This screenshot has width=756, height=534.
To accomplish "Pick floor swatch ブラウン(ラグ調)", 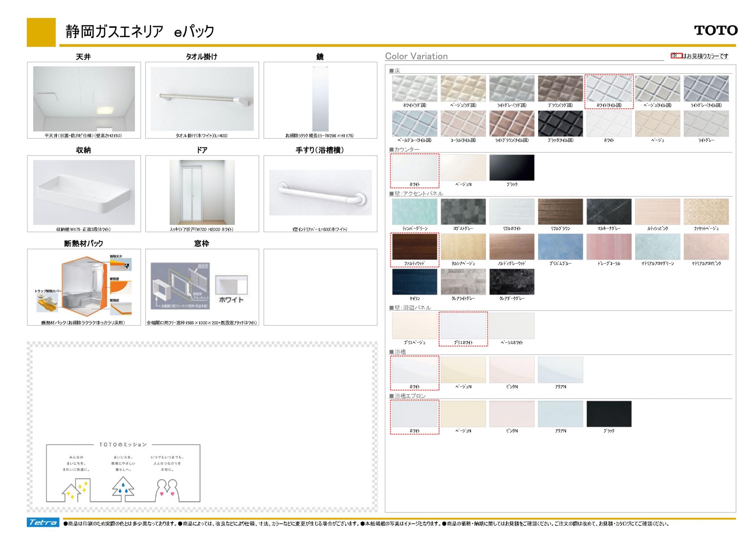I will 560,89.
